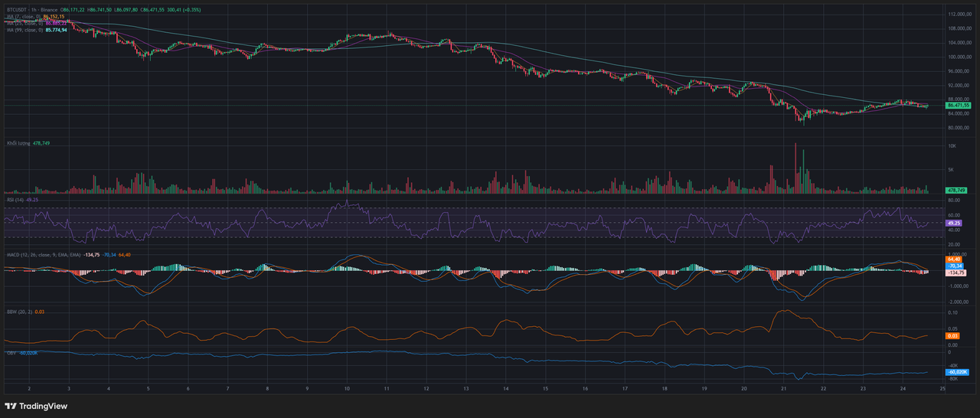
Task: Click the blue MACD label -70,34
Action: [955, 266]
